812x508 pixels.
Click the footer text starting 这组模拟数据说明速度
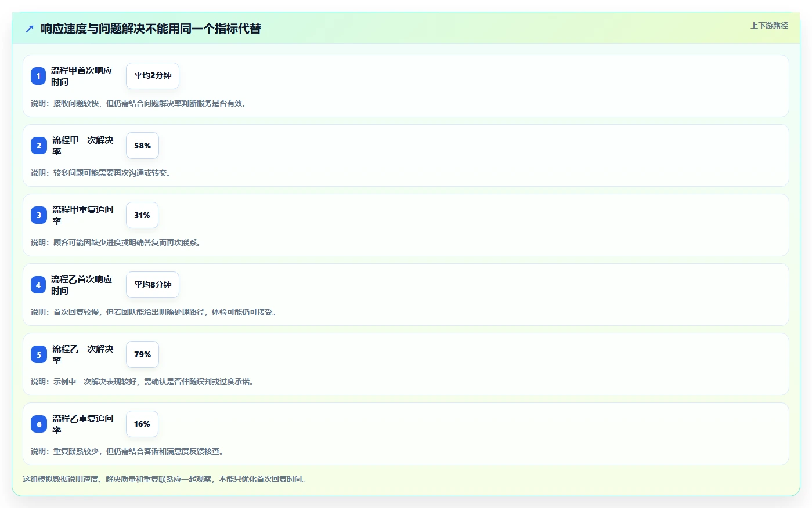pos(165,479)
